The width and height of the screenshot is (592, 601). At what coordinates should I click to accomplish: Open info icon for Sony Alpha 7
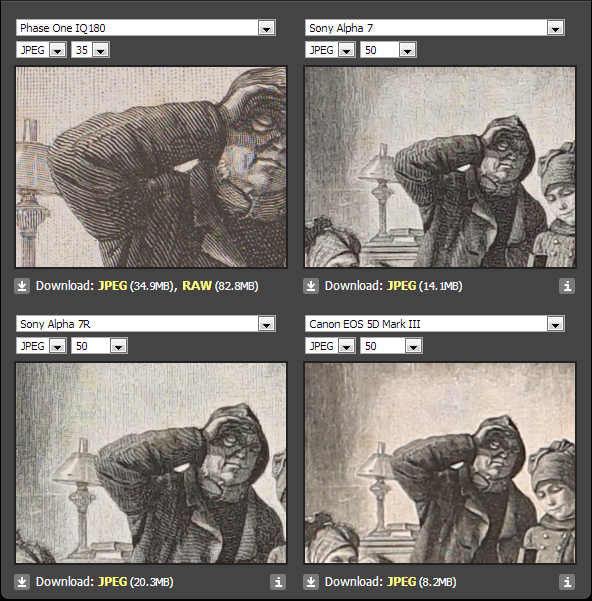tap(567, 286)
